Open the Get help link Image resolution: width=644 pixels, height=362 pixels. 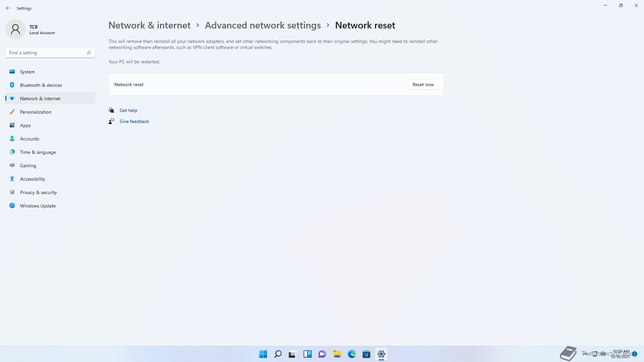128,110
